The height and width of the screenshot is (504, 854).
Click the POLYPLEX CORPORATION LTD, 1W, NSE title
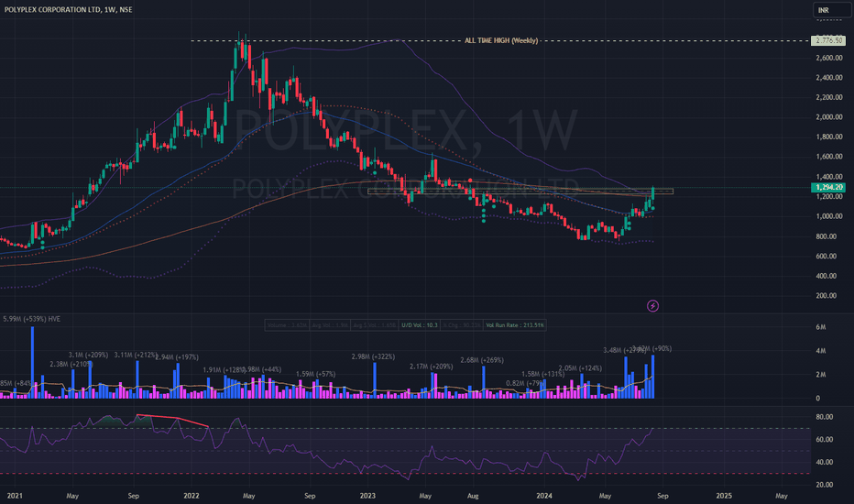(x=68, y=9)
